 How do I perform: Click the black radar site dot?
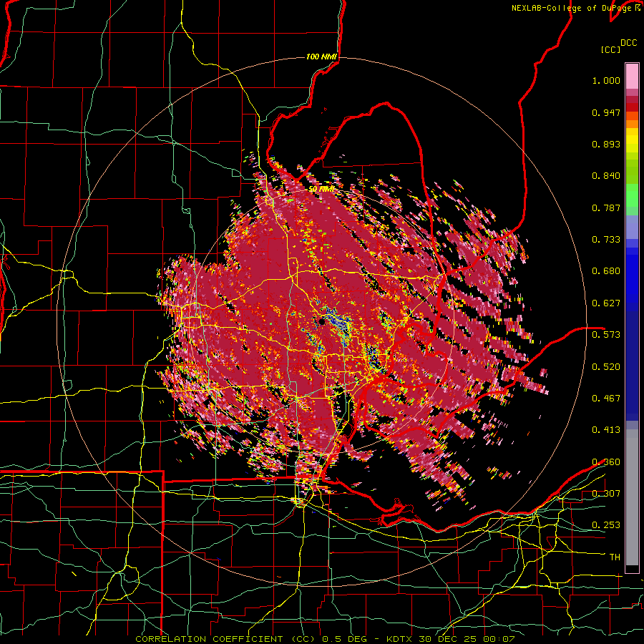pos(322,321)
